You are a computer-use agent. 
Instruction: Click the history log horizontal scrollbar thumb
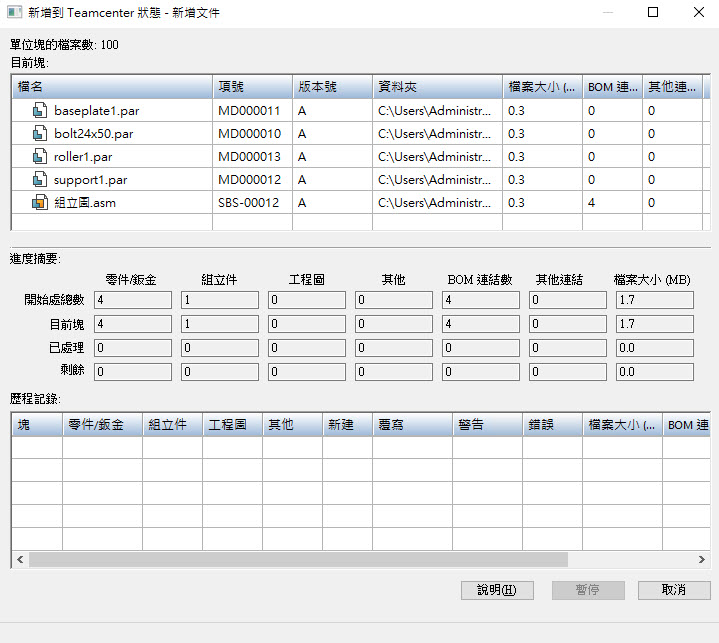click(299, 560)
